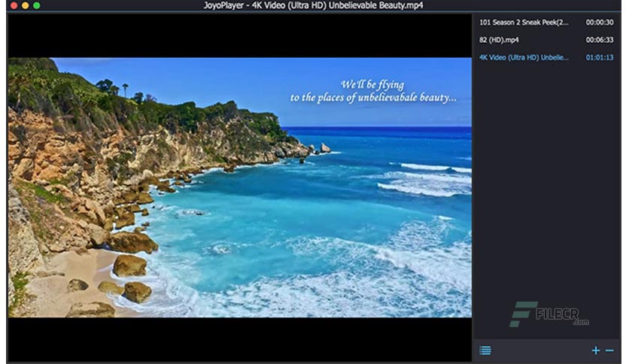The width and height of the screenshot is (629, 364).
Task: Add a file with the plus button
Action: pyautogui.click(x=596, y=350)
